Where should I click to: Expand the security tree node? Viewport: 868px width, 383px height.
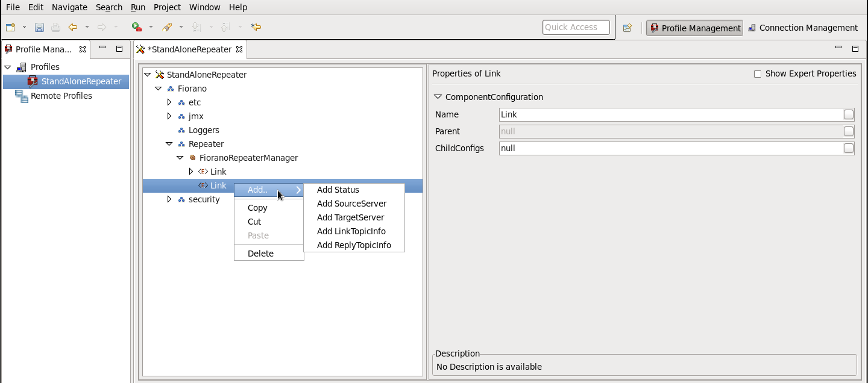coord(169,199)
